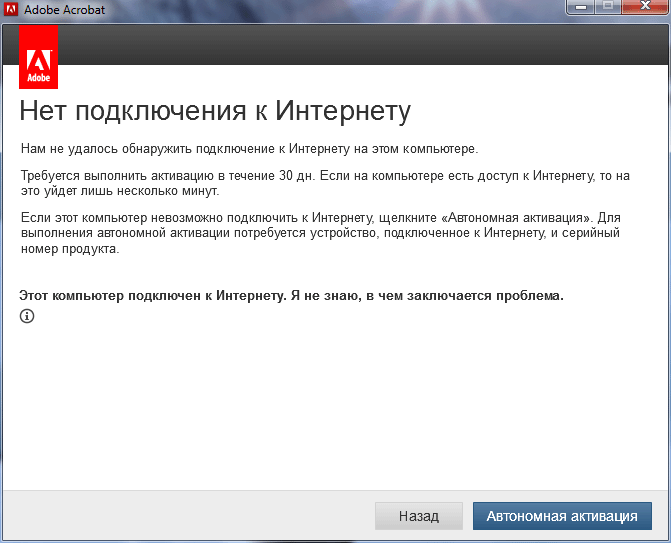Click heading Нет подключения к Интернету
The height and width of the screenshot is (543, 671).
(215, 111)
